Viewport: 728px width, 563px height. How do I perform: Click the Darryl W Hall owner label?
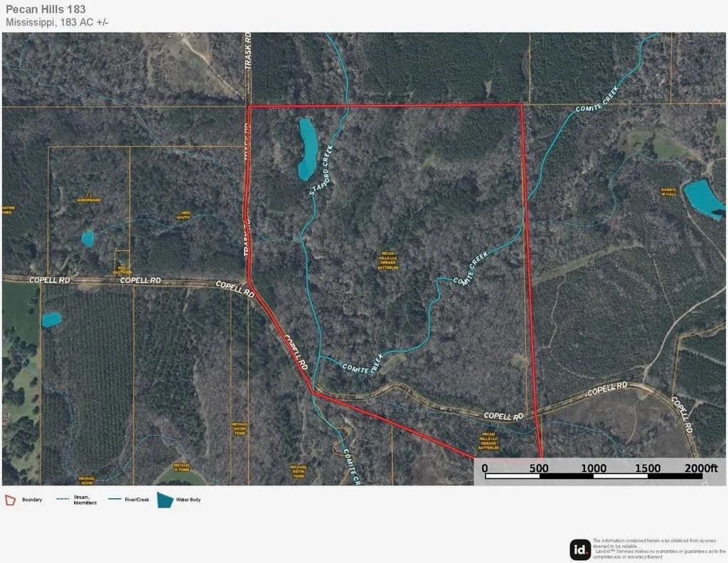point(668,192)
